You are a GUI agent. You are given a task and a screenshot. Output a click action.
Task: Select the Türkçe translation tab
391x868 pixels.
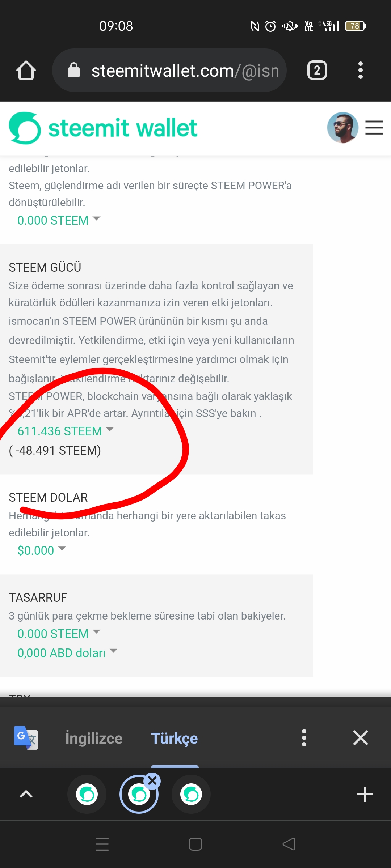click(175, 738)
